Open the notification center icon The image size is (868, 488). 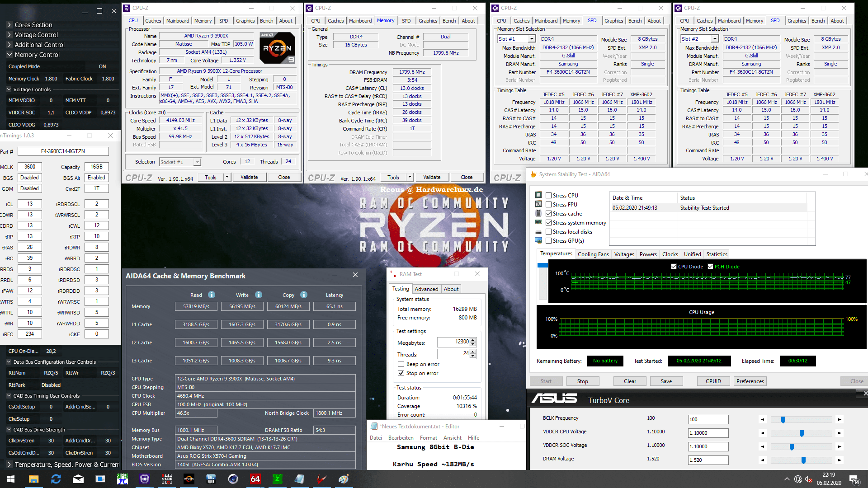(854, 479)
